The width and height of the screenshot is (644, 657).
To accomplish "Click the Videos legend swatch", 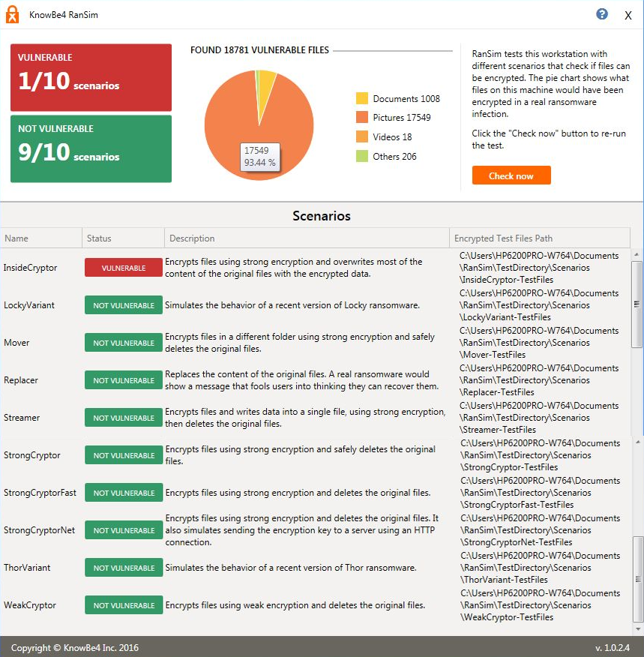I will pos(362,136).
